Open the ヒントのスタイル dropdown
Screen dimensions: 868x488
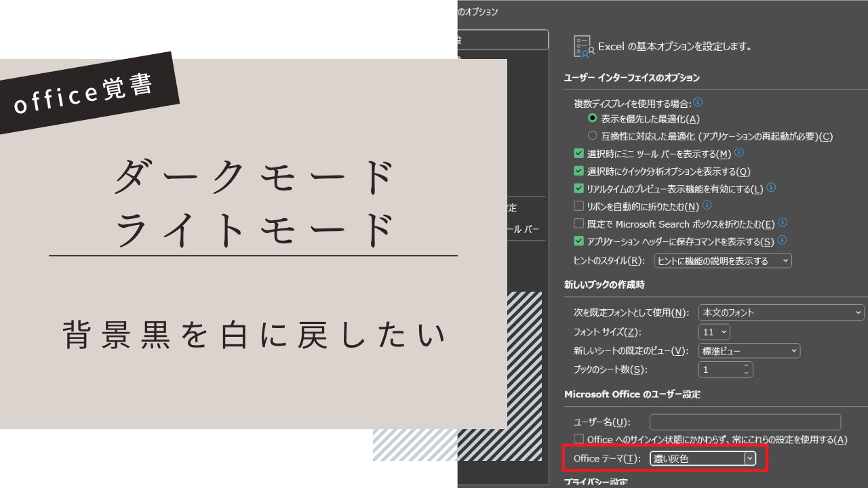coord(722,260)
